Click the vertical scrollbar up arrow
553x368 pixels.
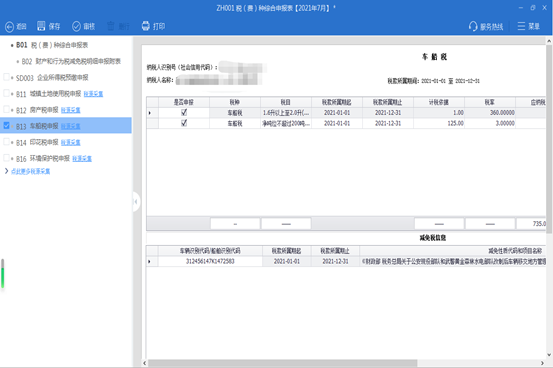click(x=549, y=41)
